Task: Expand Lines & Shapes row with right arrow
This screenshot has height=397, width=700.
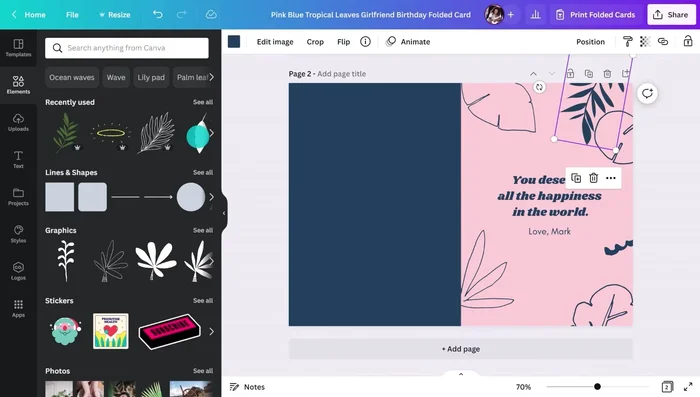Action: click(212, 197)
